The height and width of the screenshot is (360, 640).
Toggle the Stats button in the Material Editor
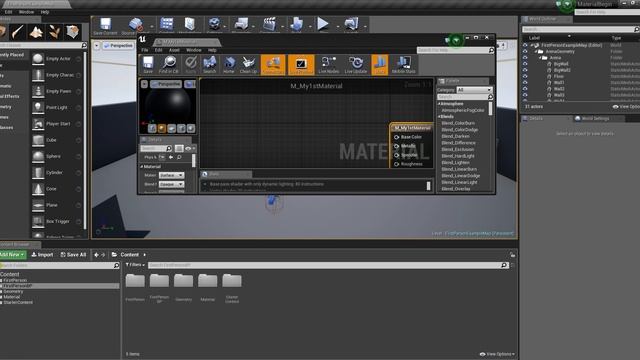tap(380, 65)
